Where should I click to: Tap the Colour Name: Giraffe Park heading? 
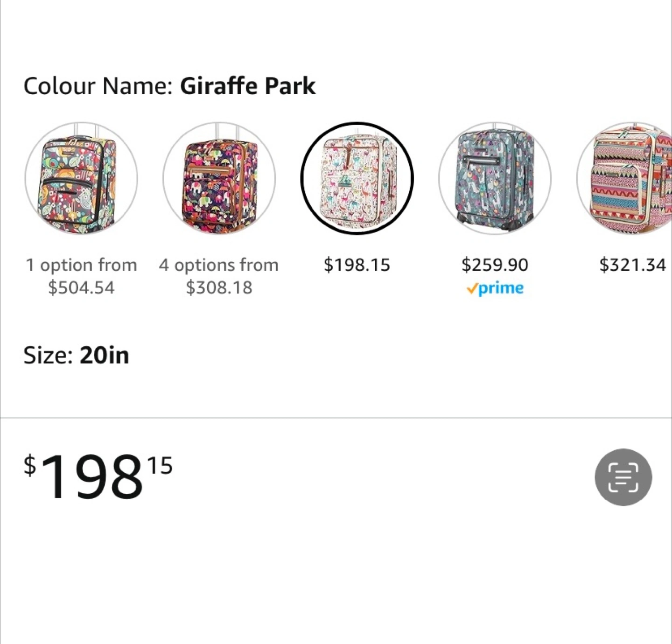click(169, 86)
